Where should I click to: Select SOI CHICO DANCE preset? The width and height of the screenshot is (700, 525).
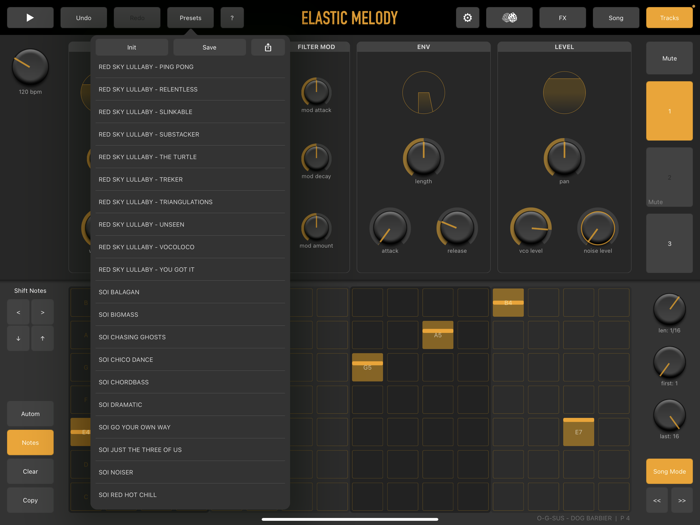pos(190,360)
